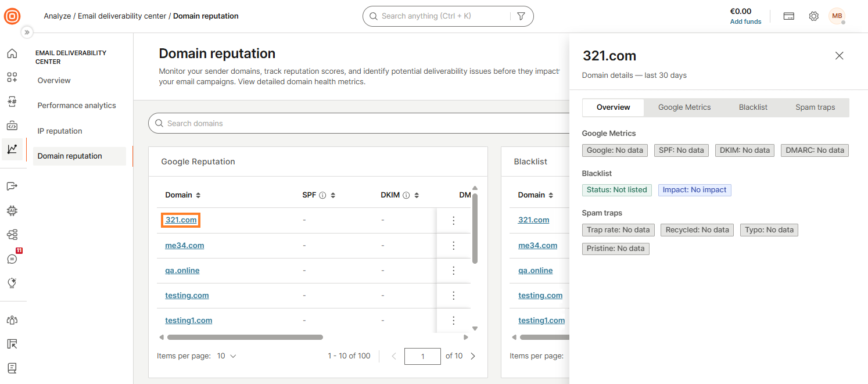
Task: Open the three-dot menu for the testing.com row
Action: click(x=454, y=296)
